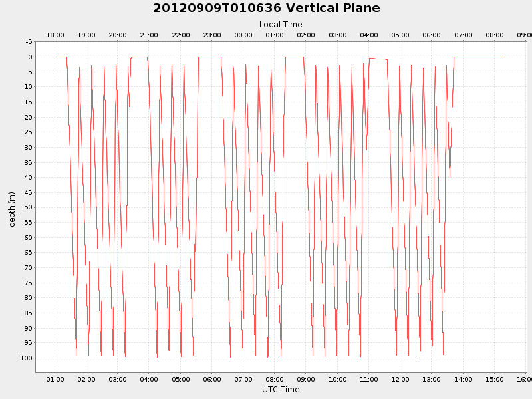Screen dimensions: 532x399
Task: Select the 100 depth axis label
Action: tap(27, 358)
